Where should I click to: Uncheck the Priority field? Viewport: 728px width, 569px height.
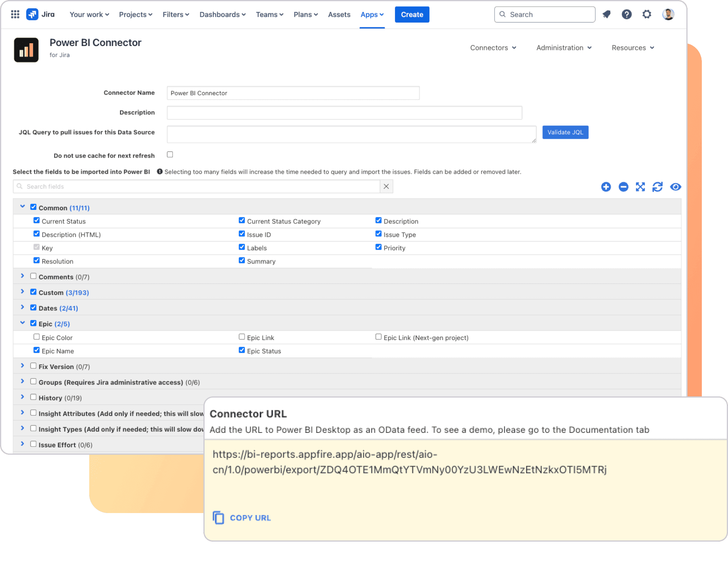379,247
